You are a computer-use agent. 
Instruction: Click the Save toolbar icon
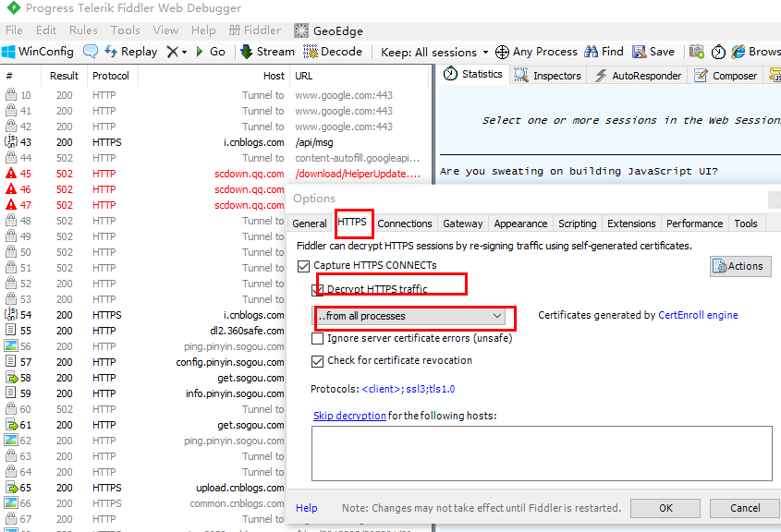[639, 52]
